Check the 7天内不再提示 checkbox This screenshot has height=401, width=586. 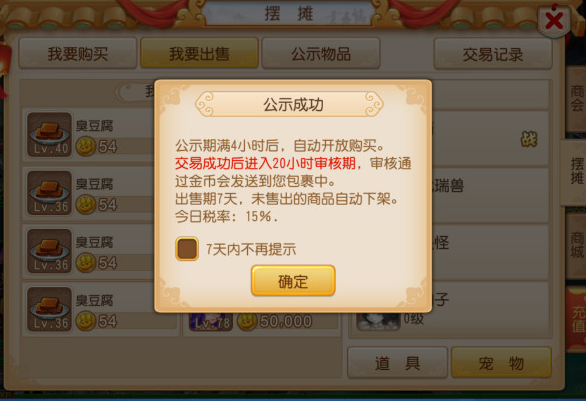[x=187, y=249]
